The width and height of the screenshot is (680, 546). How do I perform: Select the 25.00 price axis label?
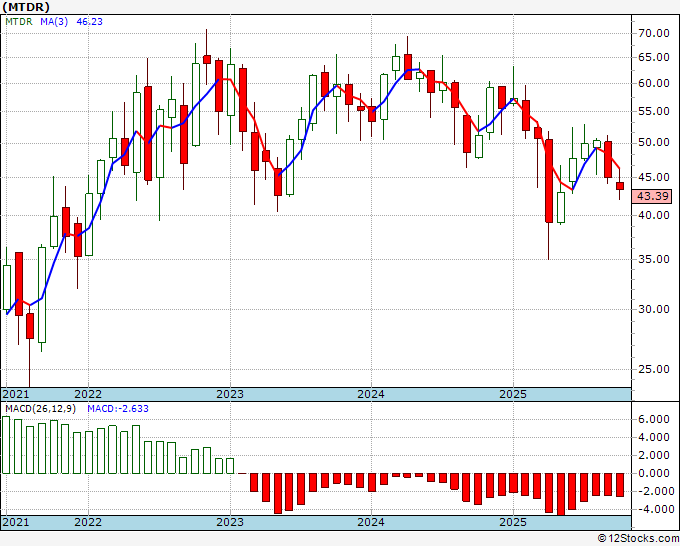click(654, 369)
